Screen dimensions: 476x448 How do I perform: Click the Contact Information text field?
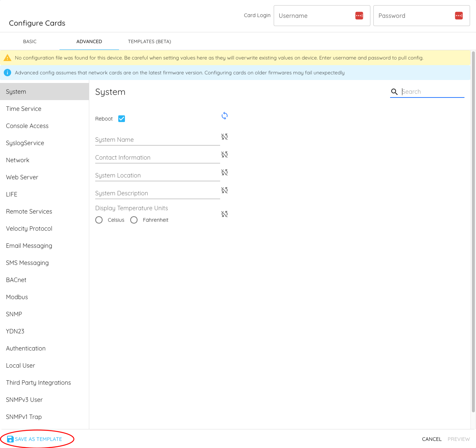pyautogui.click(x=158, y=157)
